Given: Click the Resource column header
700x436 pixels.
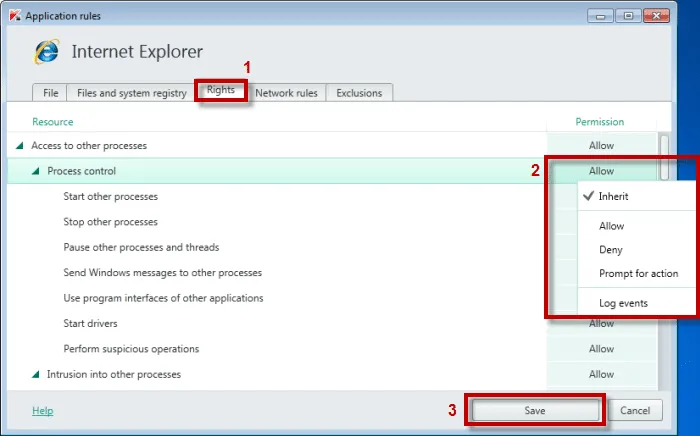Looking at the screenshot, I should [x=53, y=122].
